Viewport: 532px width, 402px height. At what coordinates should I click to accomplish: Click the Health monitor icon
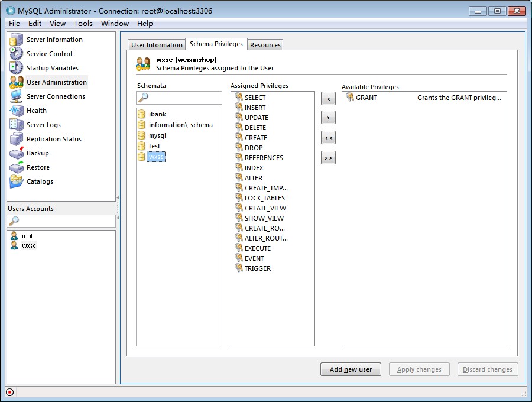click(16, 111)
